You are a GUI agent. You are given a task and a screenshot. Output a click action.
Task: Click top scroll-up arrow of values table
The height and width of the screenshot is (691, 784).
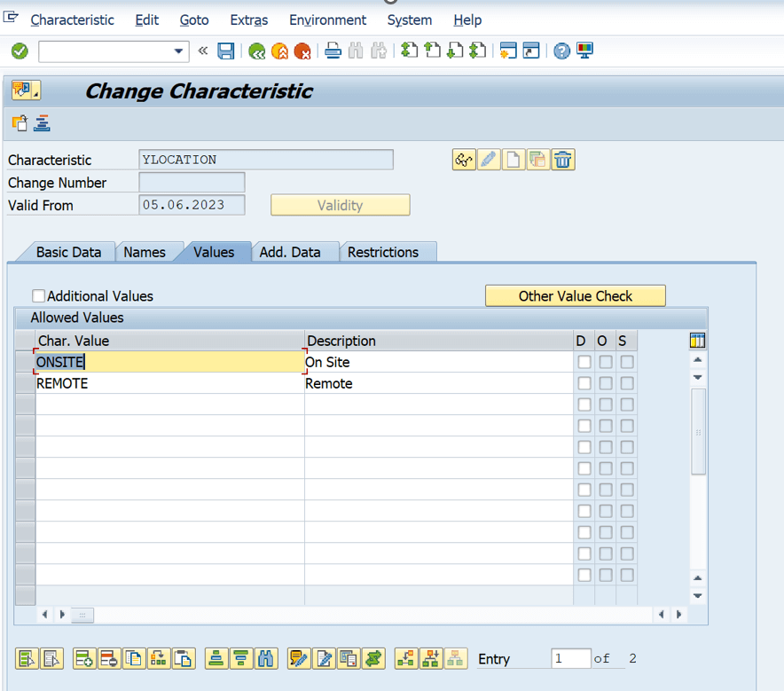(698, 360)
